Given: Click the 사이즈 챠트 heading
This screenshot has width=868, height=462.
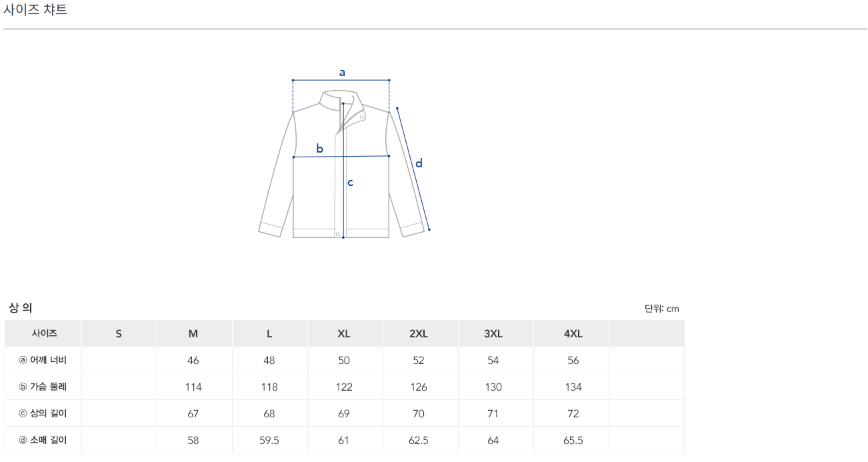Looking at the screenshot, I should [35, 10].
